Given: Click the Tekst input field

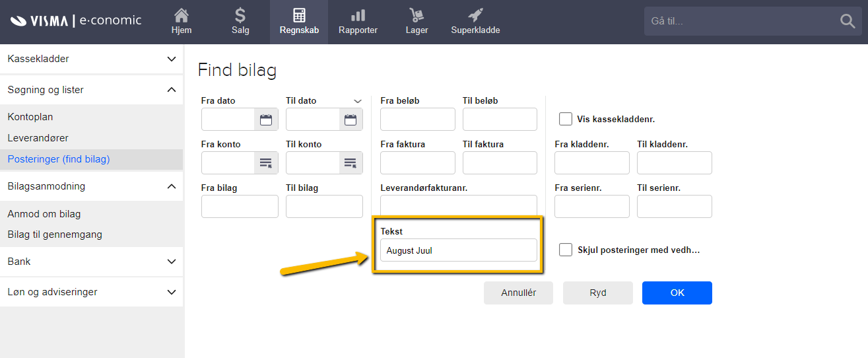Looking at the screenshot, I should click(458, 250).
